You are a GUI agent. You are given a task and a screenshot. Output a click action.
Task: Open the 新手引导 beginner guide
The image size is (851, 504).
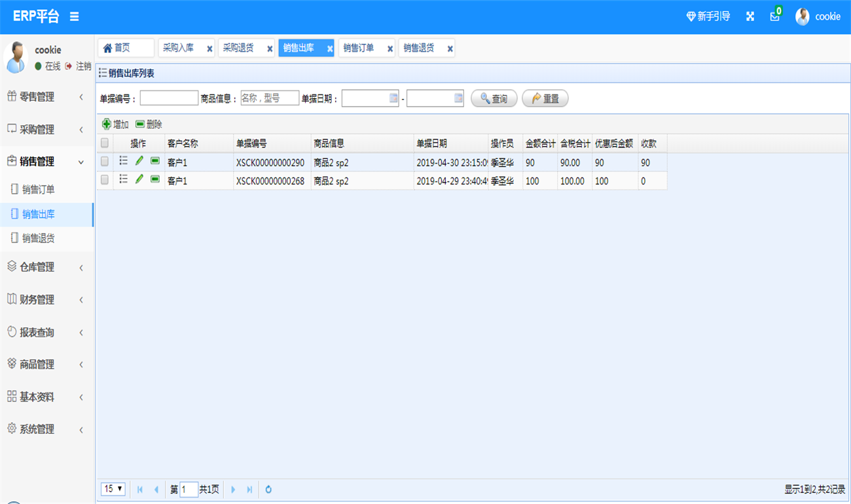click(708, 16)
